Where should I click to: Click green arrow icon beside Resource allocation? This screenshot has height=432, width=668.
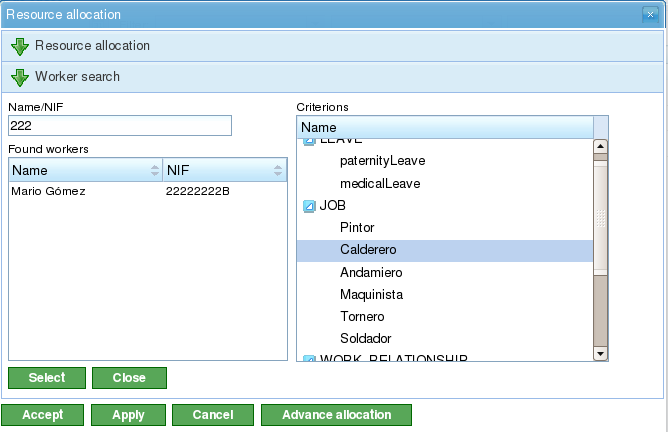(20, 46)
